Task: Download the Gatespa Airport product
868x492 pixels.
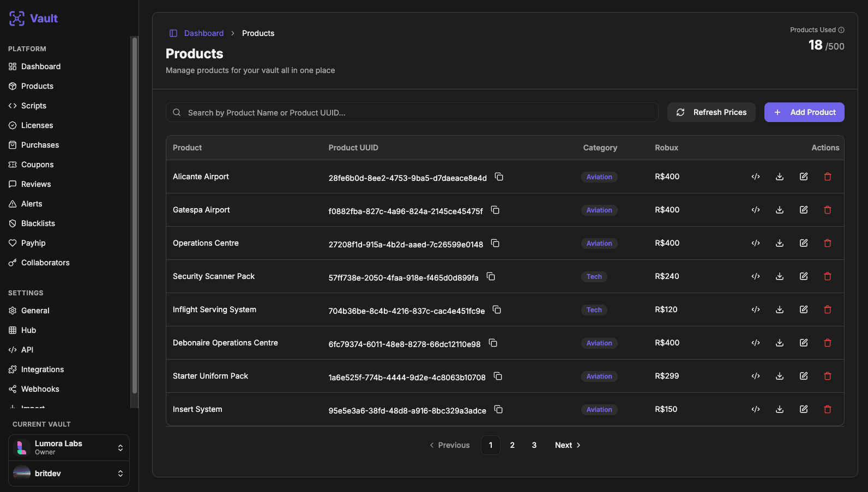Action: [780, 210]
